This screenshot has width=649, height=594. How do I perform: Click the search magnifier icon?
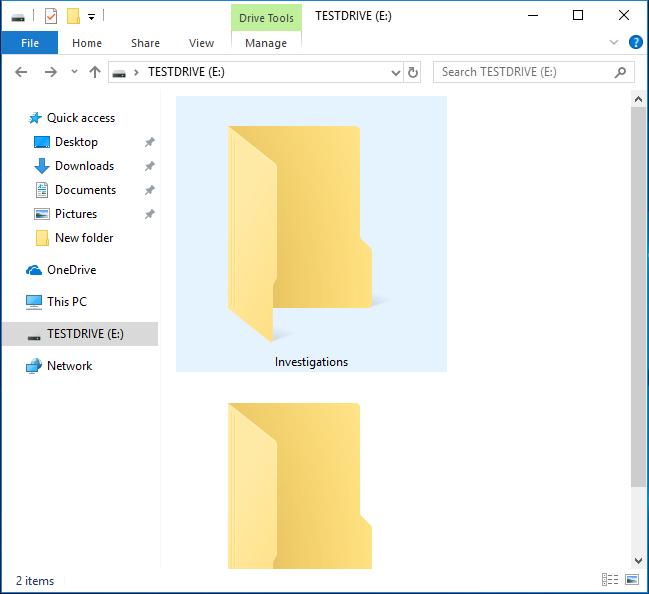620,72
